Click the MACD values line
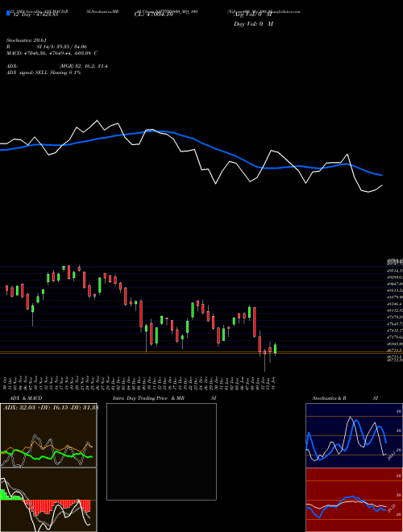 (x=52, y=53)
